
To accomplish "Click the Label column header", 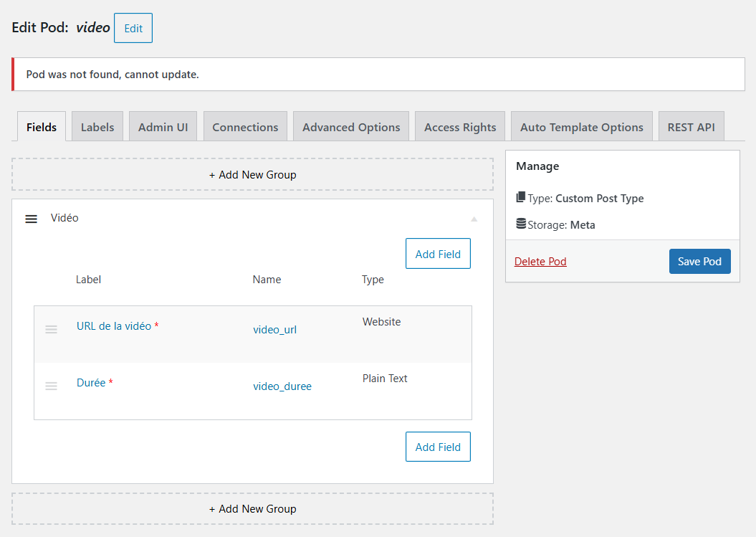I will (x=88, y=280).
